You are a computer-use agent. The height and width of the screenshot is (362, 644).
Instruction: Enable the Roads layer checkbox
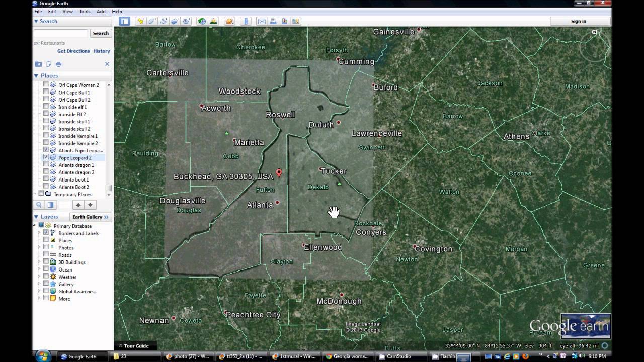tap(46, 255)
